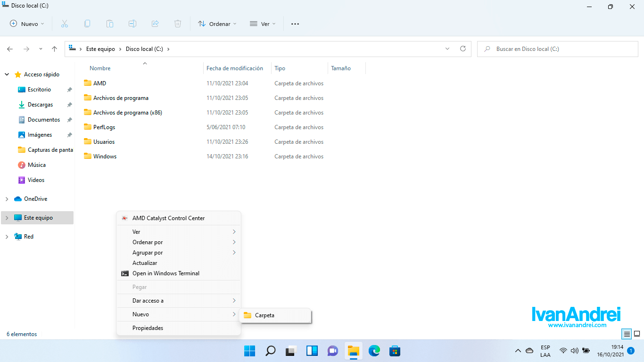Show hidden tray icons chevron

[518, 351]
